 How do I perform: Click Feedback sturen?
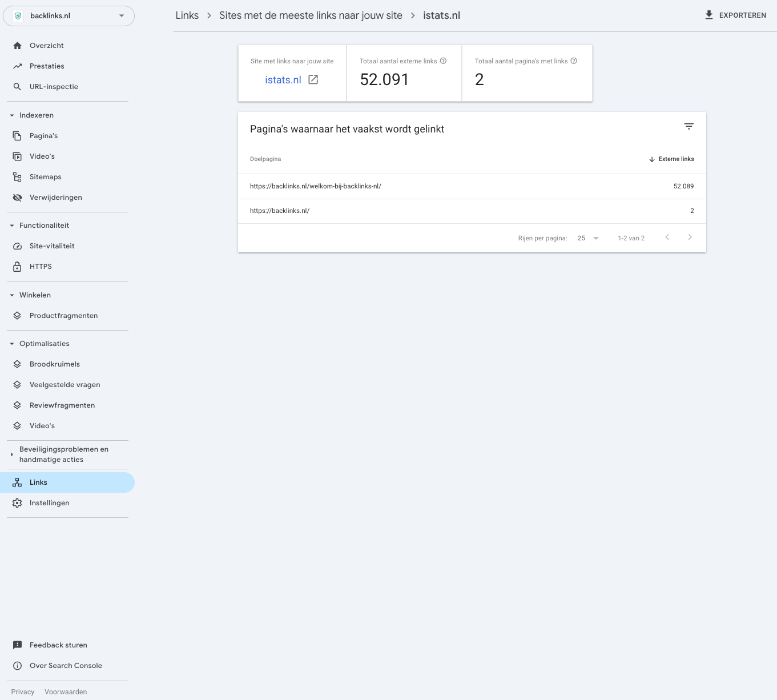pos(58,645)
